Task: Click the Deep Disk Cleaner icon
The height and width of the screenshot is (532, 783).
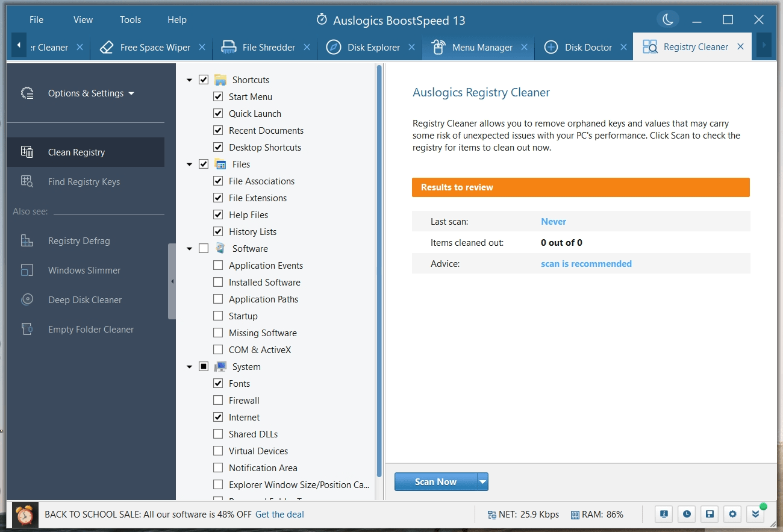Action: pyautogui.click(x=27, y=299)
